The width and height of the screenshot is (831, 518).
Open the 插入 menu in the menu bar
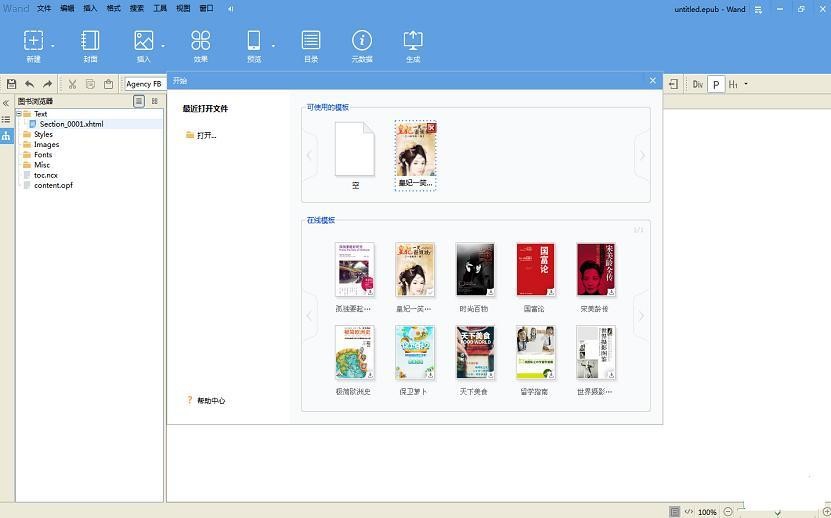click(90, 8)
